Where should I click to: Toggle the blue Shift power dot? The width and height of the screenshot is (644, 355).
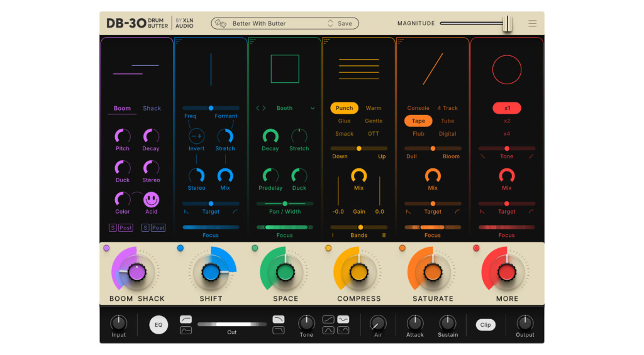[x=180, y=248]
